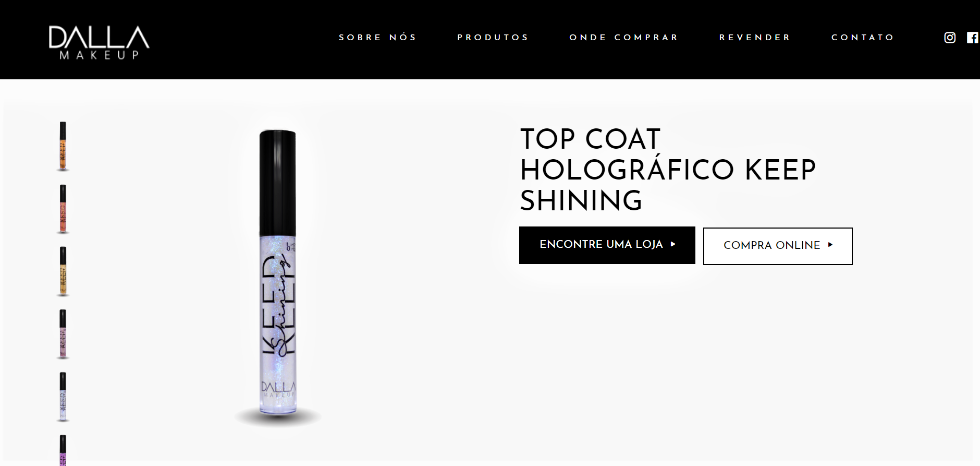This screenshot has width=980, height=466.
Task: Open the Sobre Nós menu
Action: pyautogui.click(x=378, y=38)
